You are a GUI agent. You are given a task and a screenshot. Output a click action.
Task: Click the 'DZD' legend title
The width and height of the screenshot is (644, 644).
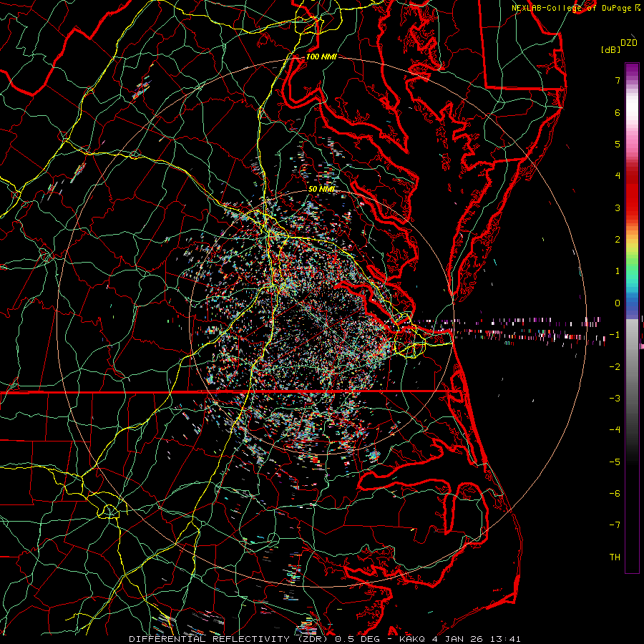pyautogui.click(x=628, y=43)
